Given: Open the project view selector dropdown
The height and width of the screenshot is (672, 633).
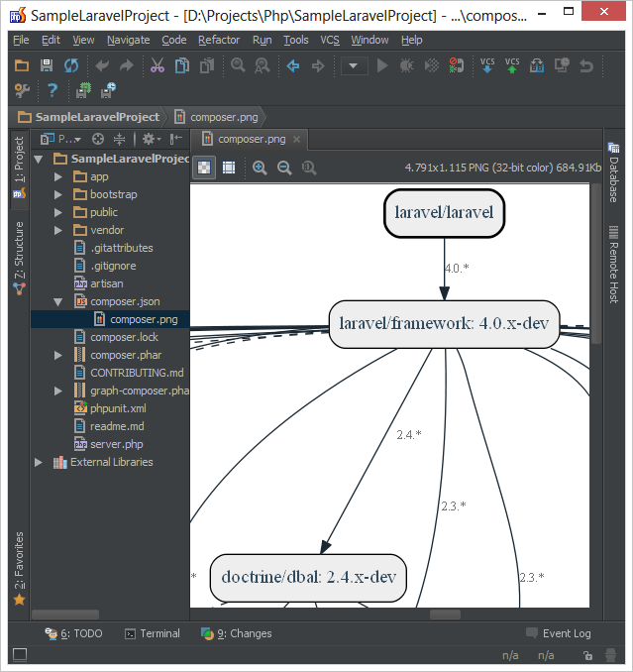Looking at the screenshot, I should coord(60,140).
